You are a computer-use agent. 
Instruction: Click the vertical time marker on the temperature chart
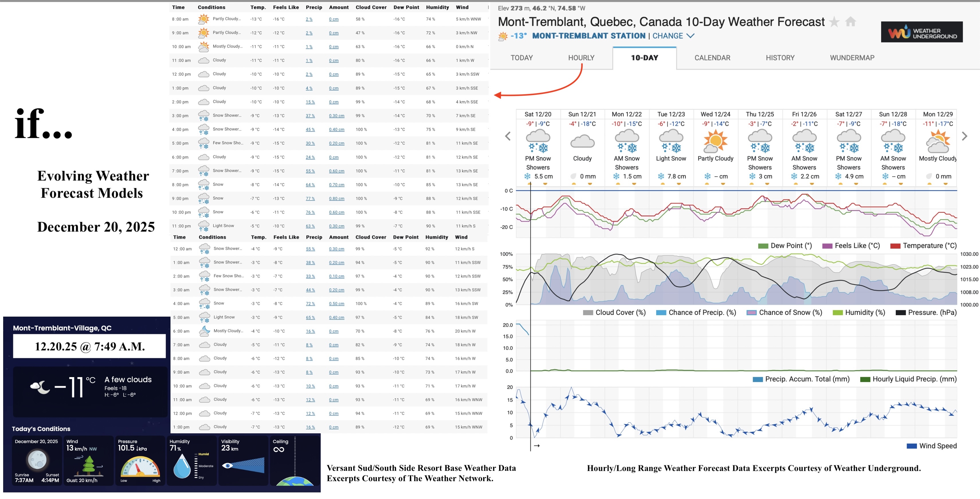click(530, 213)
